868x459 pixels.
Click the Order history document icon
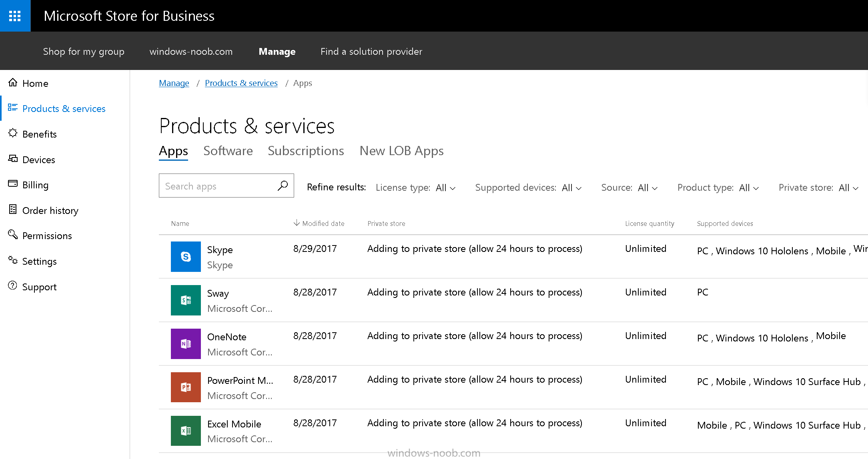pyautogui.click(x=13, y=209)
